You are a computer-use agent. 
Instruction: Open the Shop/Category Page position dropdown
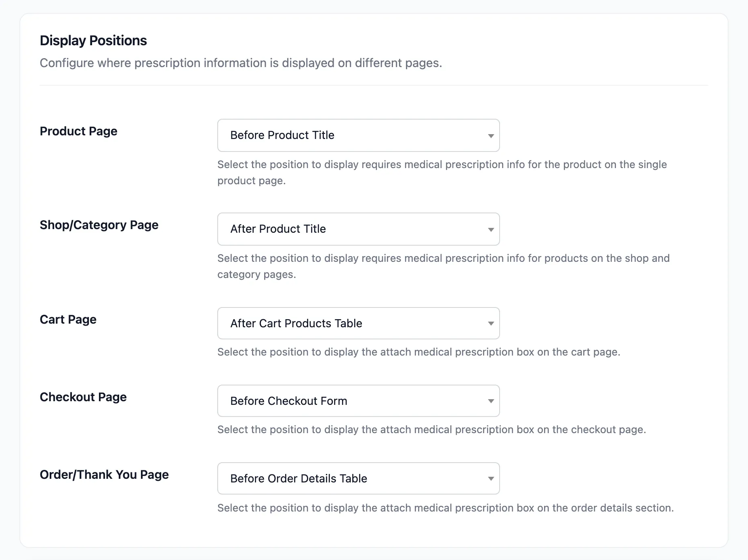358,229
